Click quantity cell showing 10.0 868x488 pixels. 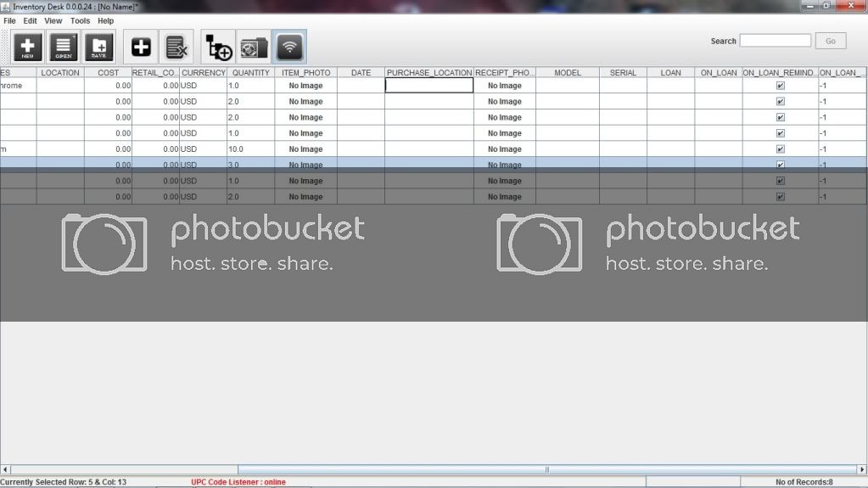pos(251,149)
